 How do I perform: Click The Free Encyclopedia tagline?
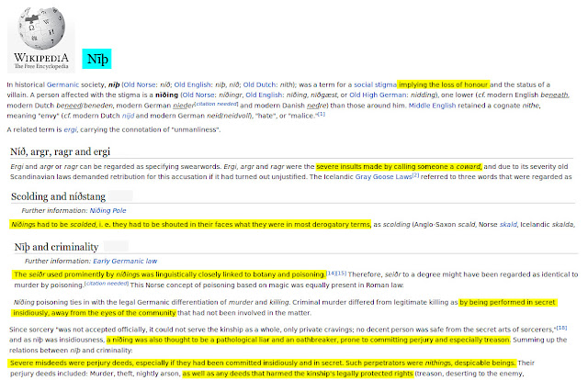41,66
